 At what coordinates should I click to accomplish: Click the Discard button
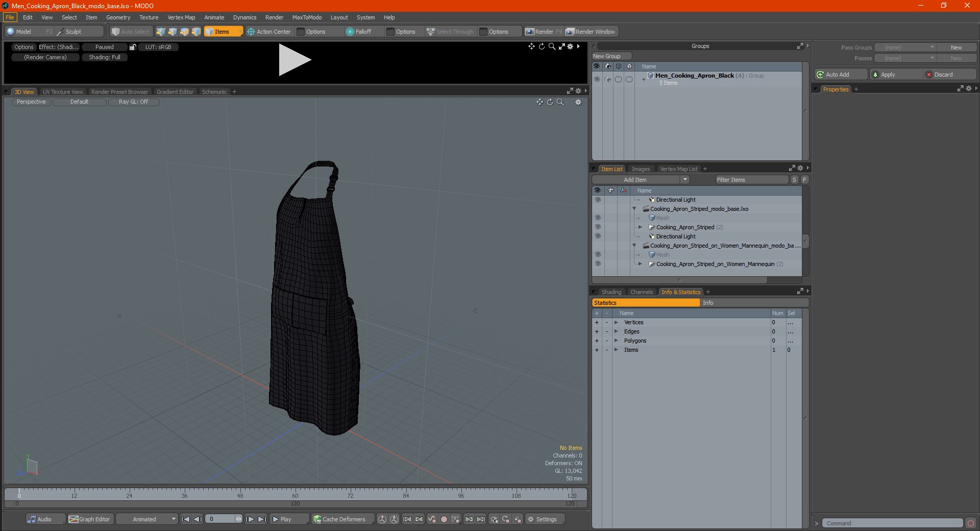pos(949,75)
